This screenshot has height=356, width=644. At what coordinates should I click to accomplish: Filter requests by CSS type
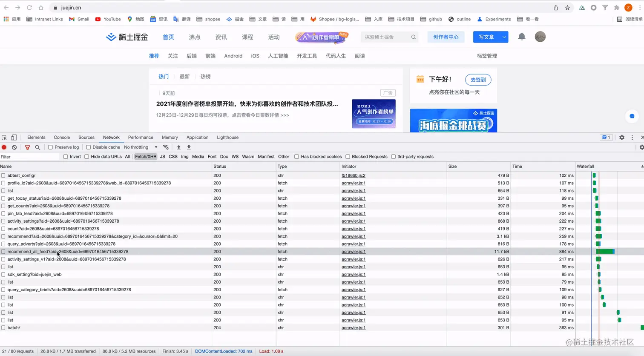click(173, 157)
